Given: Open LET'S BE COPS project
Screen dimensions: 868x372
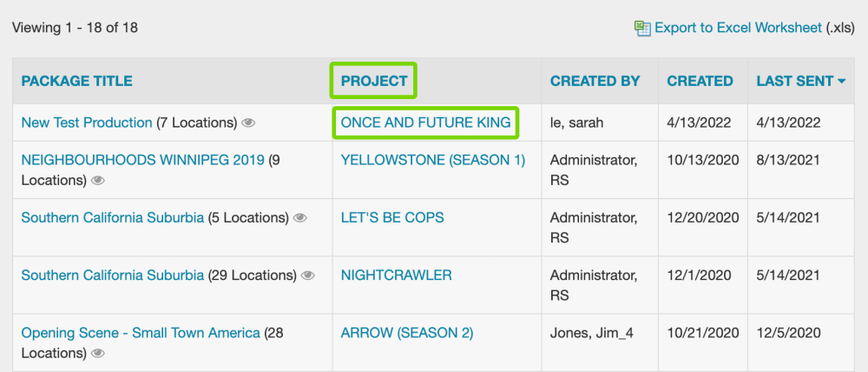Looking at the screenshot, I should click(x=392, y=218).
